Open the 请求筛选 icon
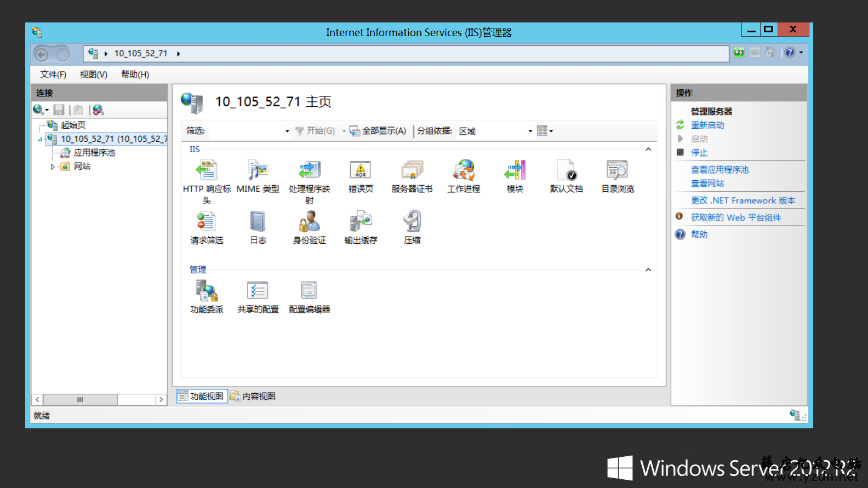 (207, 222)
